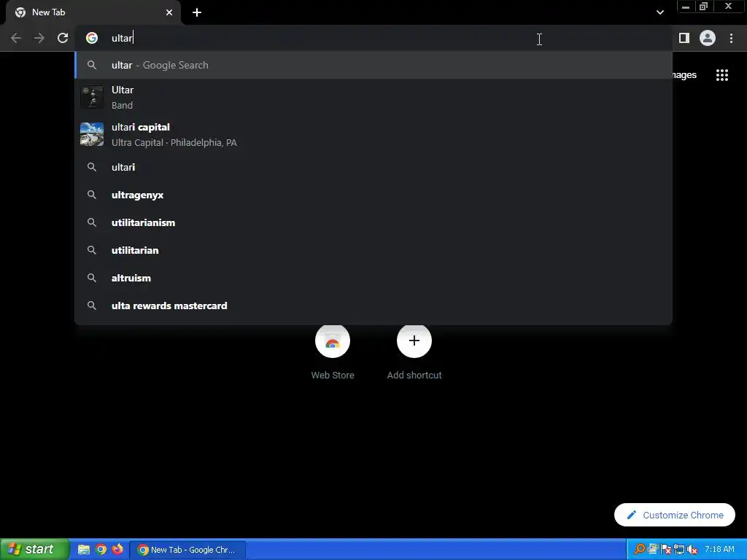Open a new tab with the plus button
The width and height of the screenshot is (747, 560).
point(197,12)
